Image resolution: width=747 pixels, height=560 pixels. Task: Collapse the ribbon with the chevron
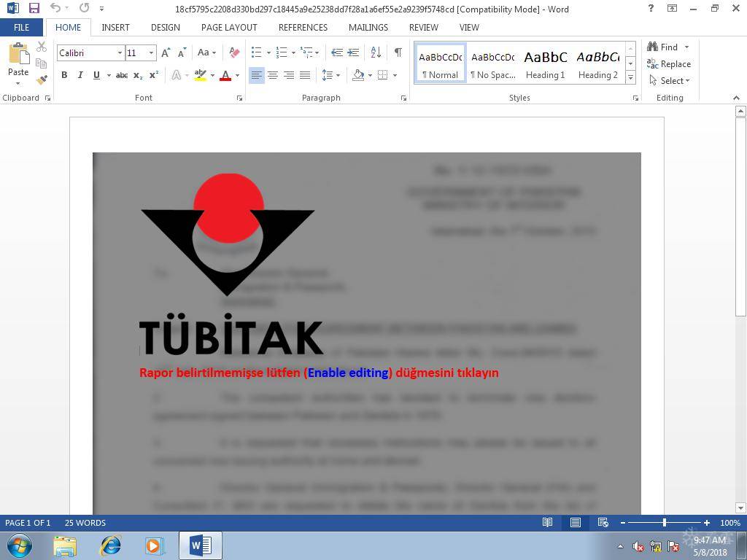(x=737, y=98)
